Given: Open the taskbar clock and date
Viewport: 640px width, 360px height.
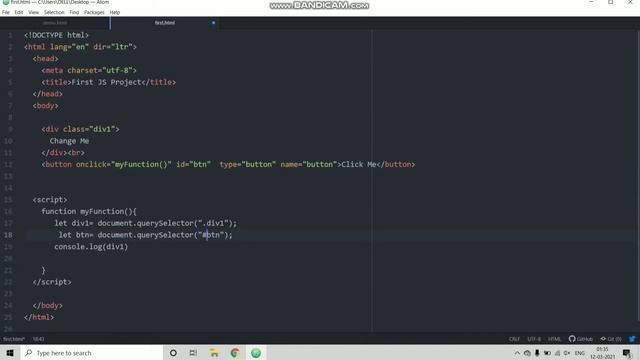Looking at the screenshot, I should pyautogui.click(x=602, y=353).
